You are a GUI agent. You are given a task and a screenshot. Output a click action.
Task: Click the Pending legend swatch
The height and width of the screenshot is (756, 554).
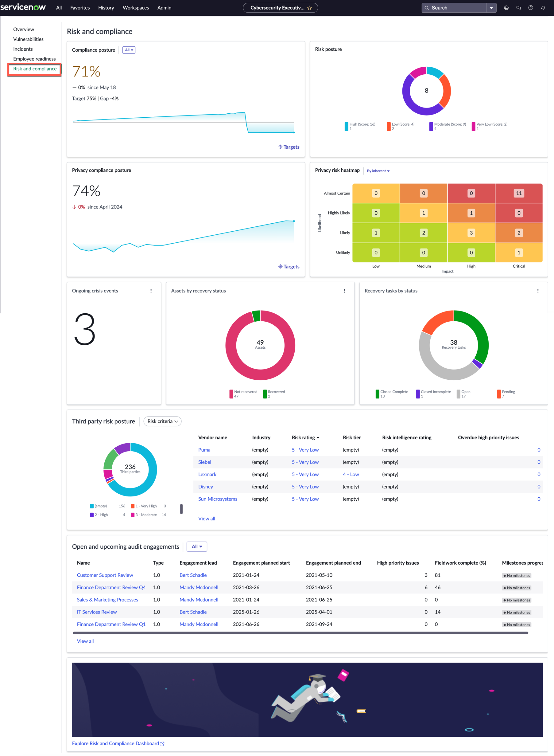click(499, 394)
